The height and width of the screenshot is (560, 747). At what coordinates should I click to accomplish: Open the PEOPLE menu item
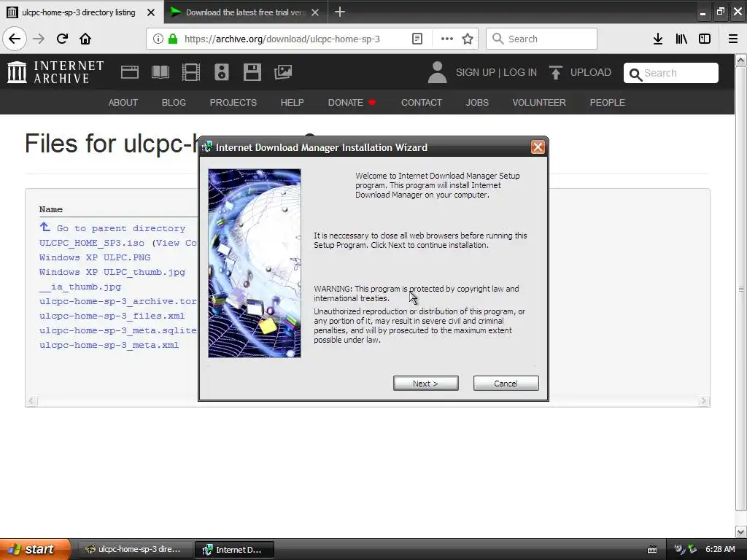(x=608, y=102)
